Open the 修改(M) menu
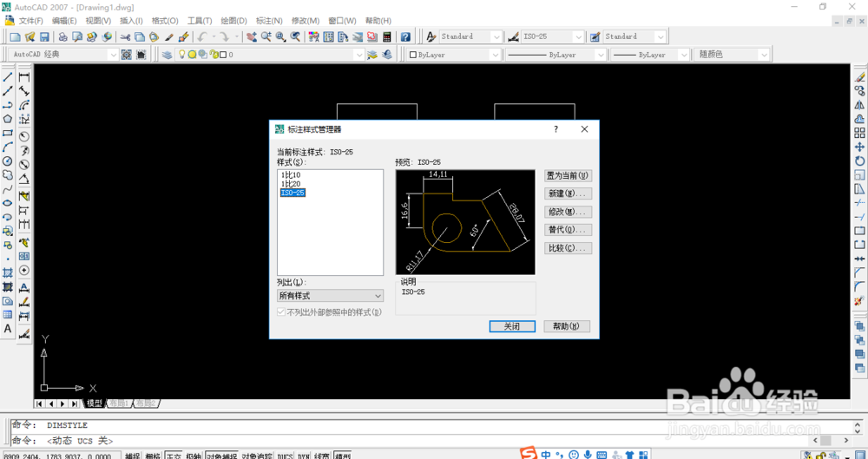This screenshot has height=459, width=868. [306, 21]
